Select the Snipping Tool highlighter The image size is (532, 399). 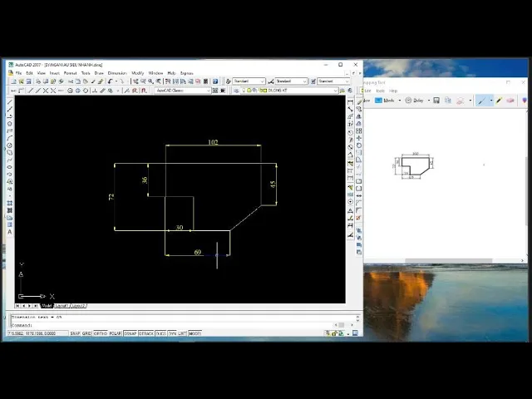tap(500, 101)
